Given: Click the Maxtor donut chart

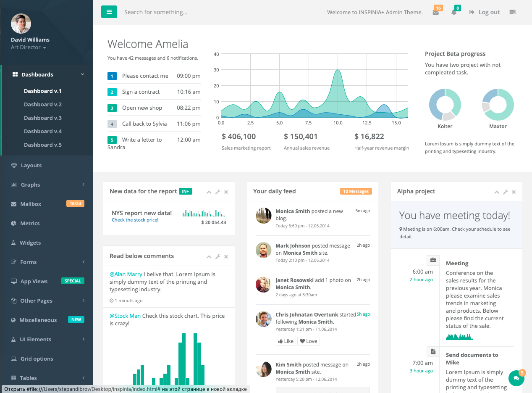Looking at the screenshot, I should click(x=498, y=105).
